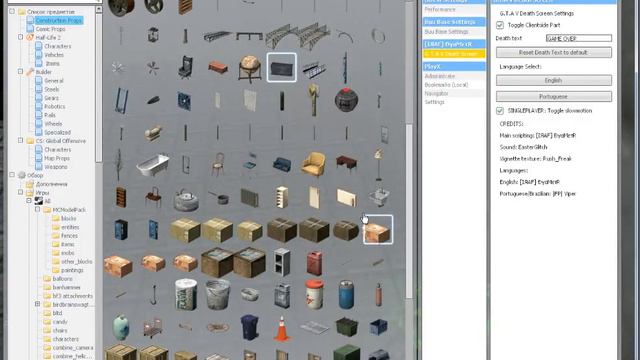The height and width of the screenshot is (360, 640).
Task: Choose the white paint bucket prop
Action: pos(186,294)
